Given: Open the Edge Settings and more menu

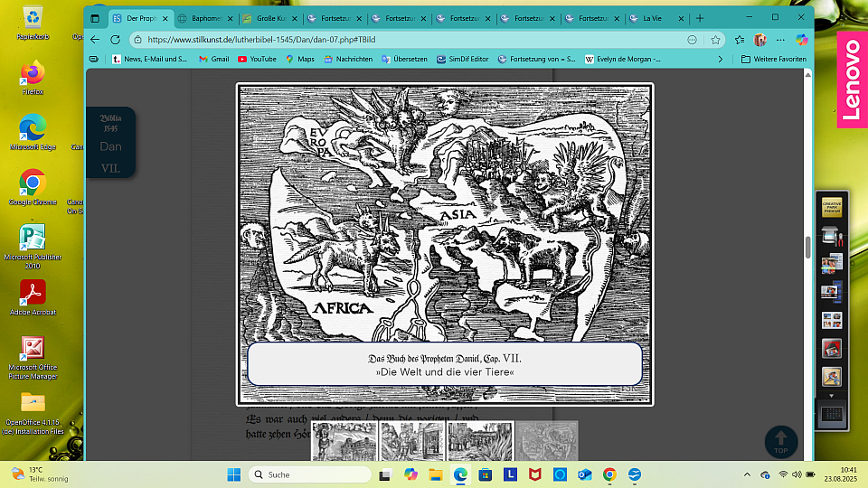Looking at the screenshot, I should point(780,40).
